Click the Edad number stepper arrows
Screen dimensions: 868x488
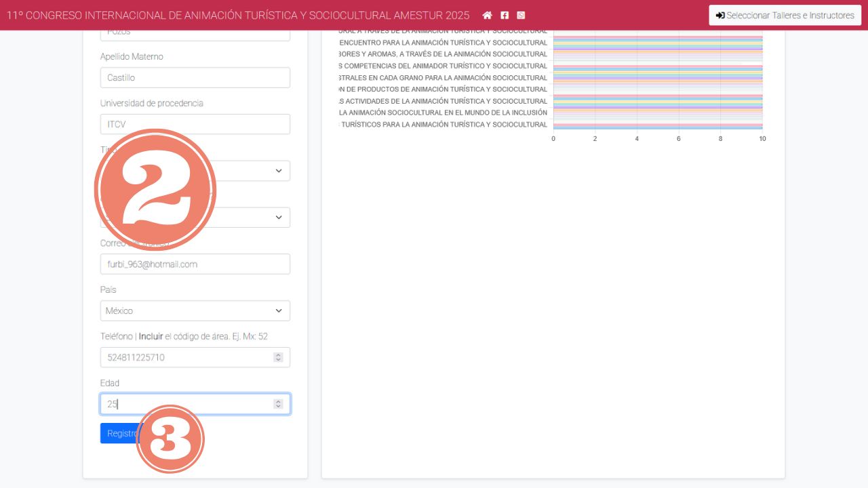tap(278, 404)
